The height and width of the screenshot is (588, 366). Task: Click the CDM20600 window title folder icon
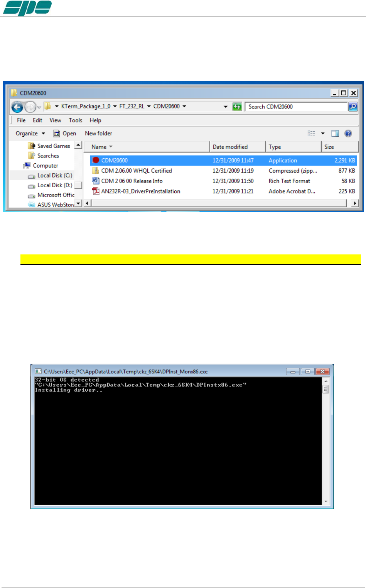(14, 93)
